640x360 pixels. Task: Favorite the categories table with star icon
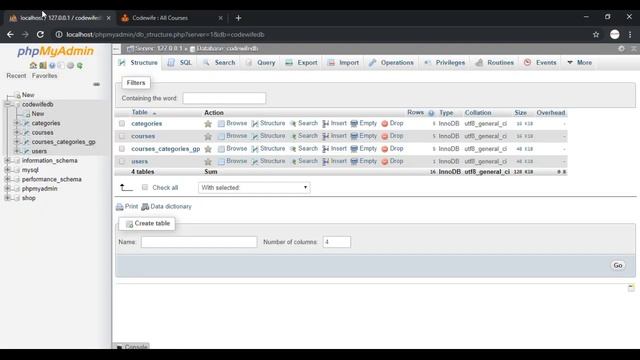208,124
